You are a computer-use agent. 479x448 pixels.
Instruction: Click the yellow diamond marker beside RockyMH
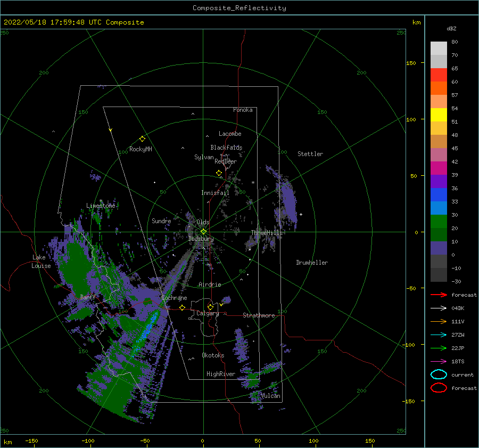(142, 139)
